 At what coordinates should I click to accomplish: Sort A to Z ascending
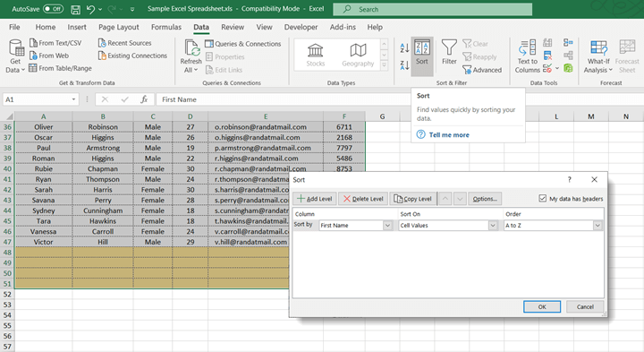pyautogui.click(x=404, y=48)
